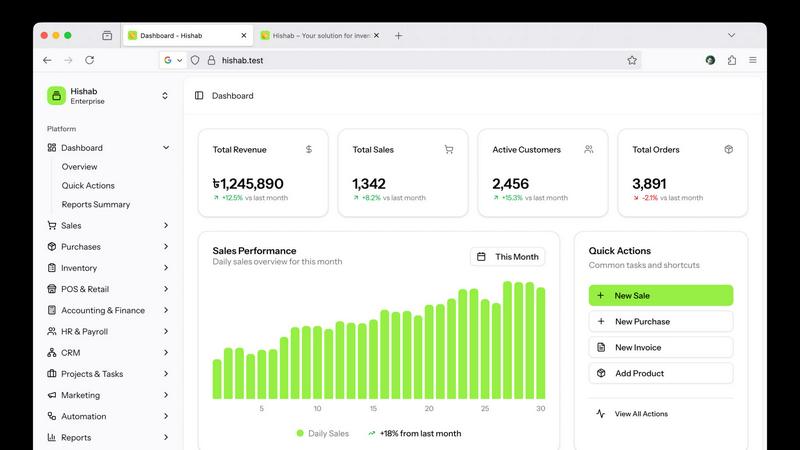Click the Dashboard breadcrumb heading
Viewport: 800px width, 450px height.
tap(233, 95)
